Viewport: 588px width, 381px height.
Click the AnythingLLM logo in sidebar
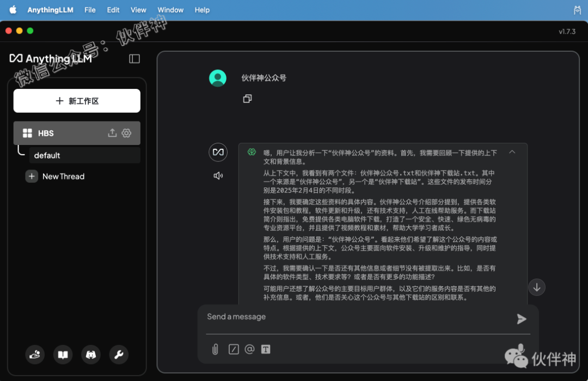pyautogui.click(x=51, y=58)
